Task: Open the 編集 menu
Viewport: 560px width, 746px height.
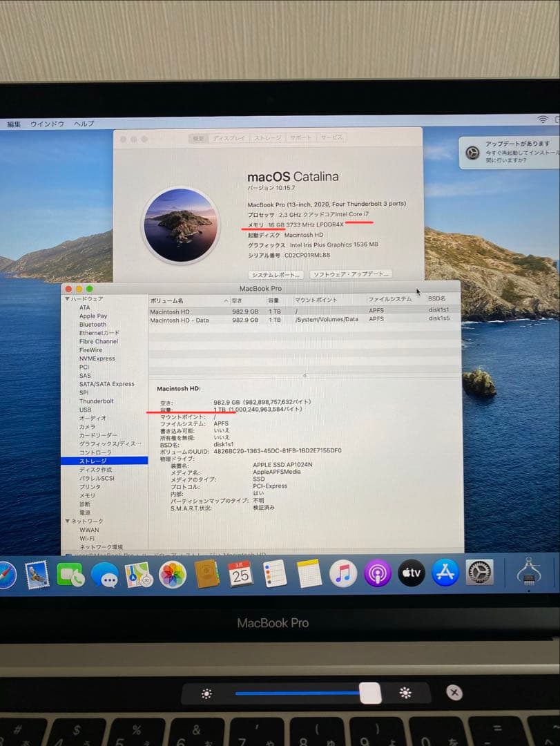Action: click(x=14, y=124)
